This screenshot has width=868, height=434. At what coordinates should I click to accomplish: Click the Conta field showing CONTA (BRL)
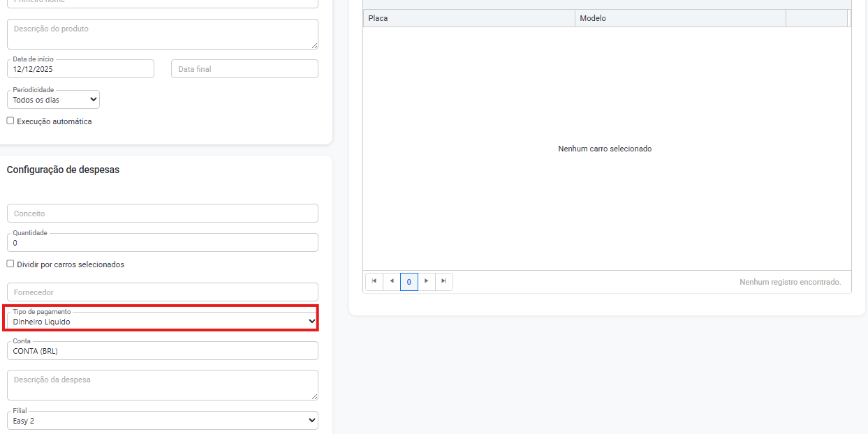point(162,351)
